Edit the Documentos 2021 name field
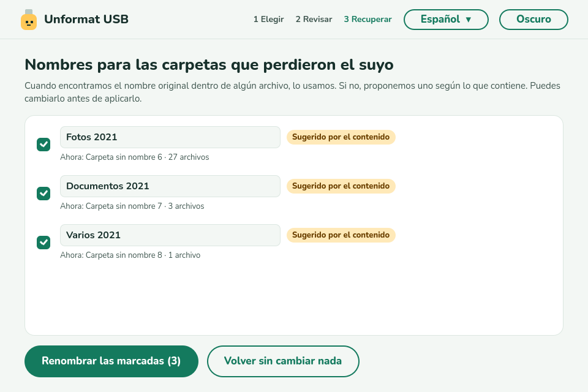The width and height of the screenshot is (588, 392). point(170,186)
